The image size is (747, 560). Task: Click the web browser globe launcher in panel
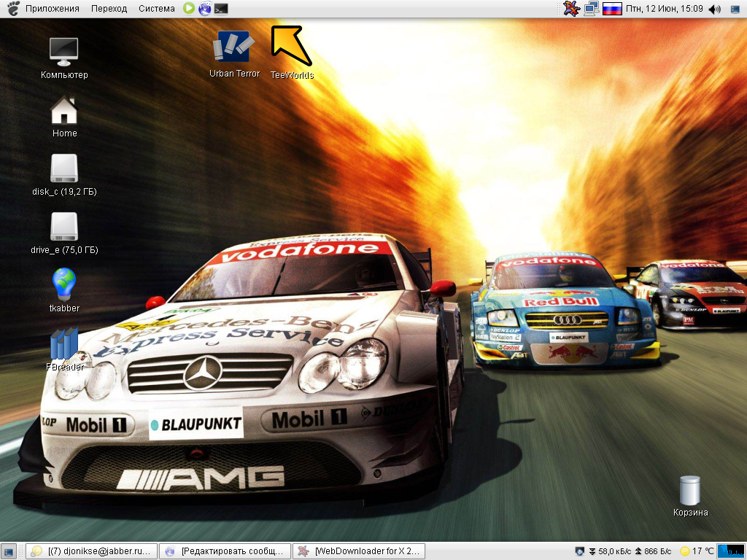[205, 9]
